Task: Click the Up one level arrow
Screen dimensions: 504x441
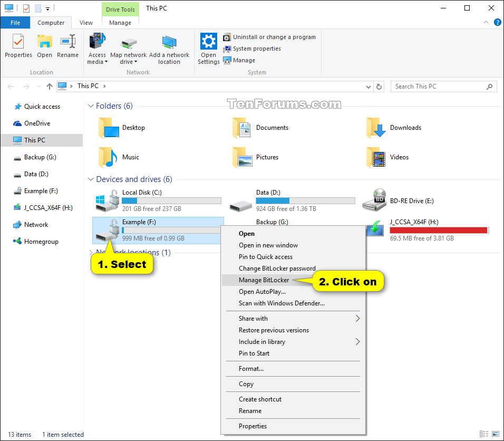Action: [x=49, y=87]
